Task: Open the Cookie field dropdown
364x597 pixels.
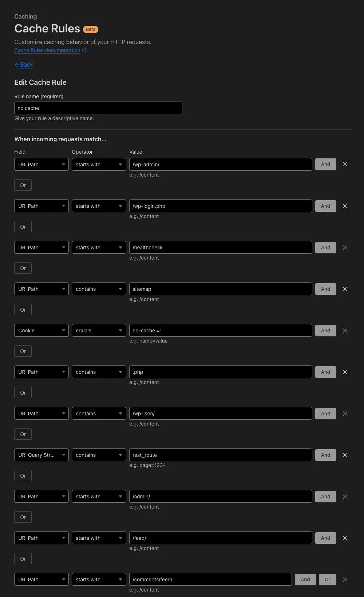Action: 41,331
